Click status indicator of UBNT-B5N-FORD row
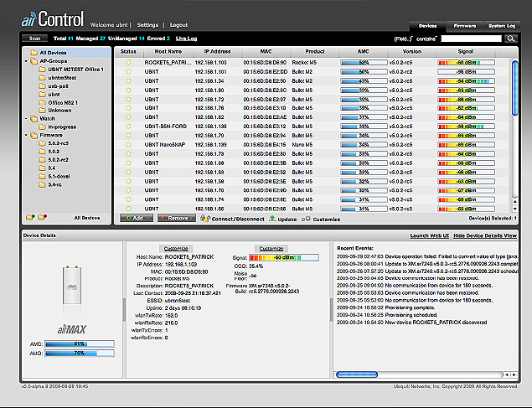Image resolution: width=532 pixels, height=408 pixels. [128, 127]
